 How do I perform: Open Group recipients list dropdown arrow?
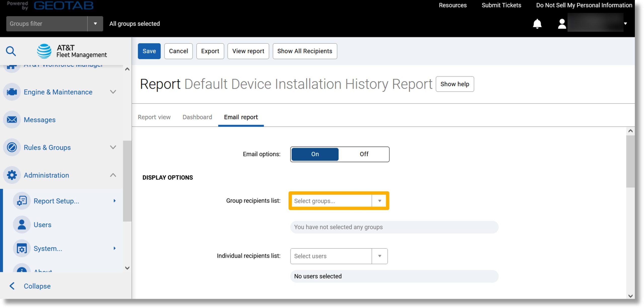[380, 201]
